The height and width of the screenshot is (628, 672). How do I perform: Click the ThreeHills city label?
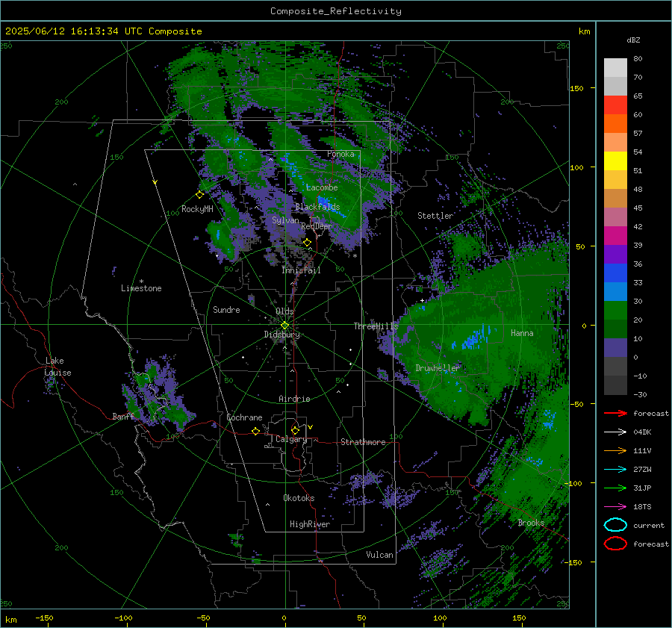pos(376,326)
